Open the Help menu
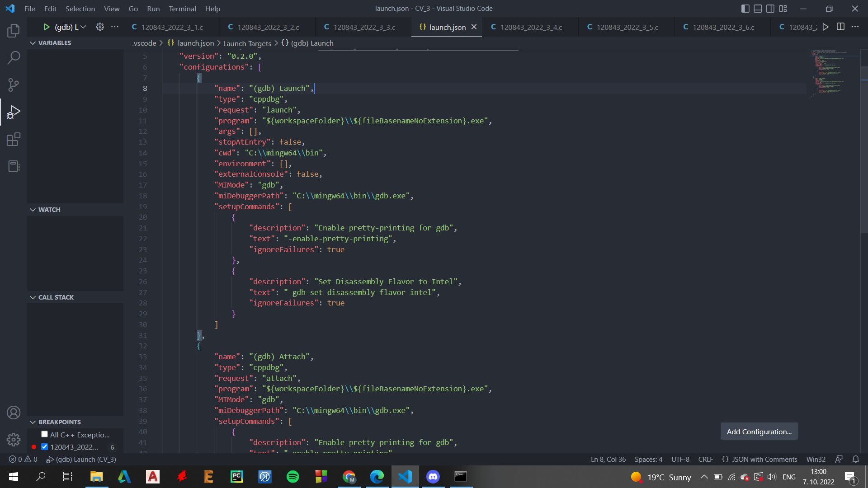This screenshot has width=868, height=488. (x=212, y=9)
